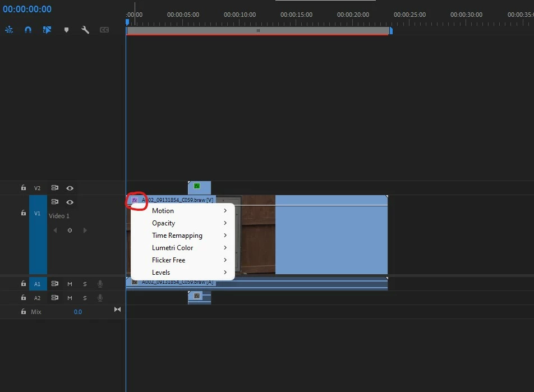Click the Video 1 track name
Viewport: 534px width, 392px height.
coord(59,216)
